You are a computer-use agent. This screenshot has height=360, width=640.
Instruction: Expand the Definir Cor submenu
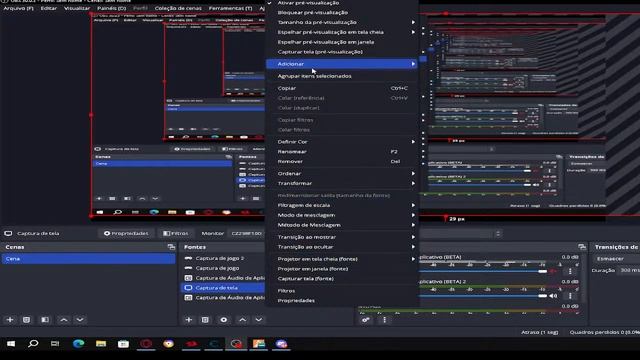tap(342, 142)
